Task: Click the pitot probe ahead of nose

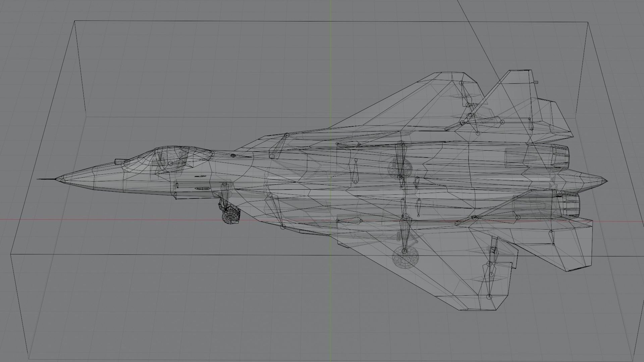Action: [x=45, y=179]
